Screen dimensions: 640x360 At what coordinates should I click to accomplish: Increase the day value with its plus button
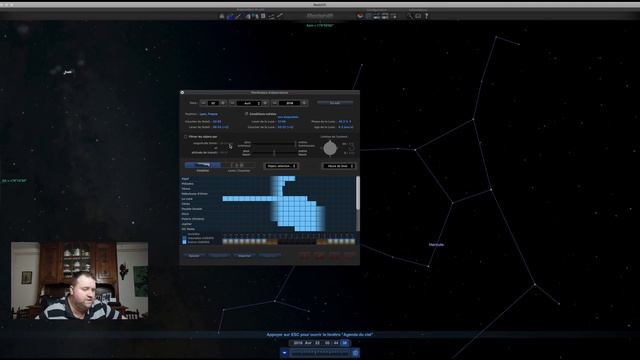[x=223, y=103]
